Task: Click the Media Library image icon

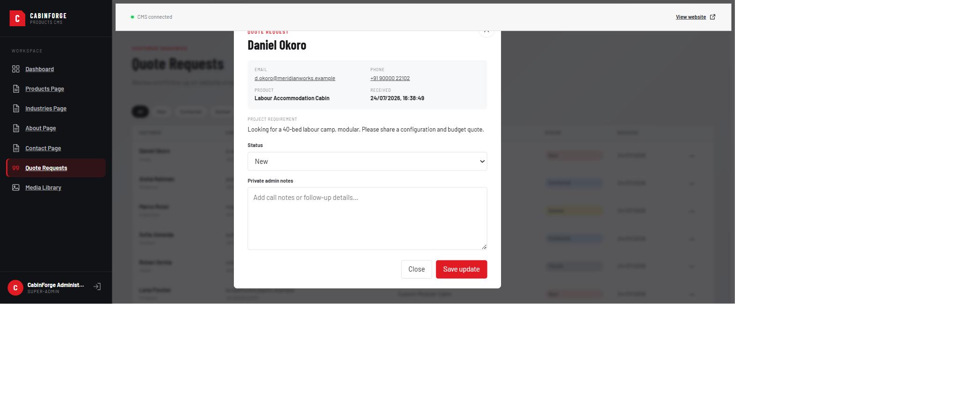Action: [x=16, y=187]
